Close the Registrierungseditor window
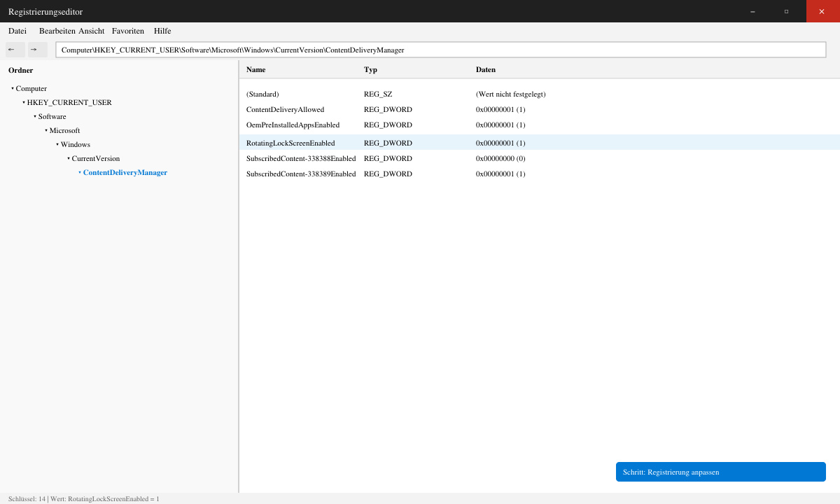The width and height of the screenshot is (840, 504). coord(822,11)
